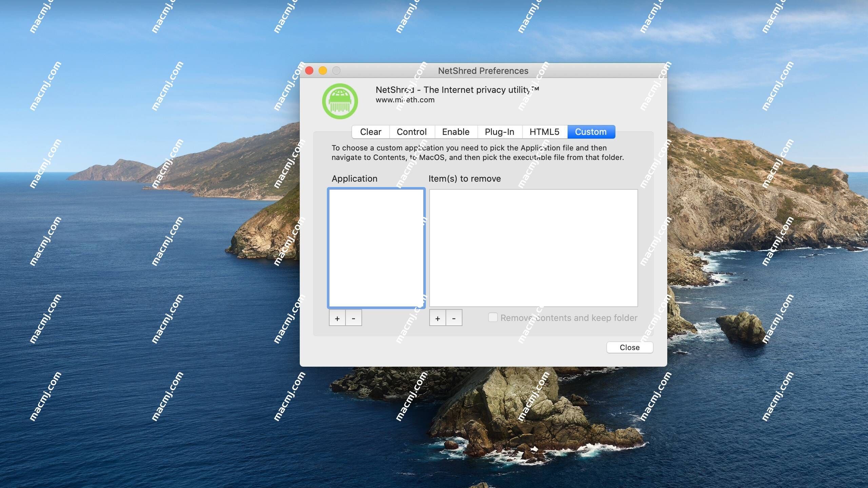The width and height of the screenshot is (868, 488).
Task: Add an item to remove with plus
Action: pyautogui.click(x=437, y=318)
